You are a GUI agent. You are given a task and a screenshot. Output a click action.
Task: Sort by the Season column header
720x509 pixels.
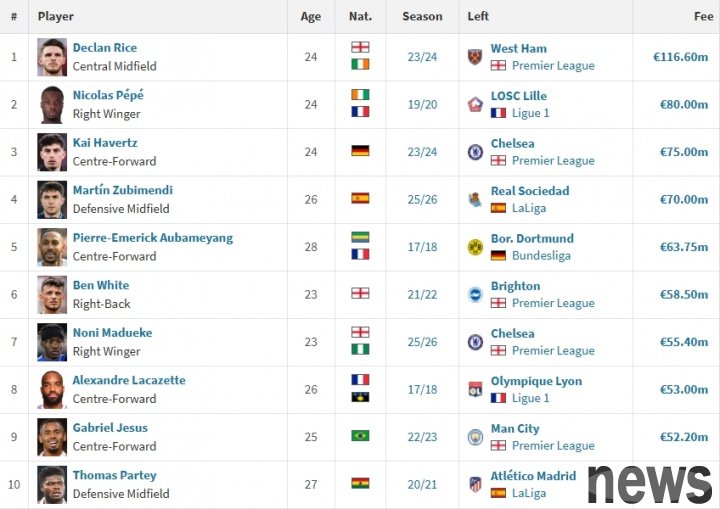click(422, 17)
